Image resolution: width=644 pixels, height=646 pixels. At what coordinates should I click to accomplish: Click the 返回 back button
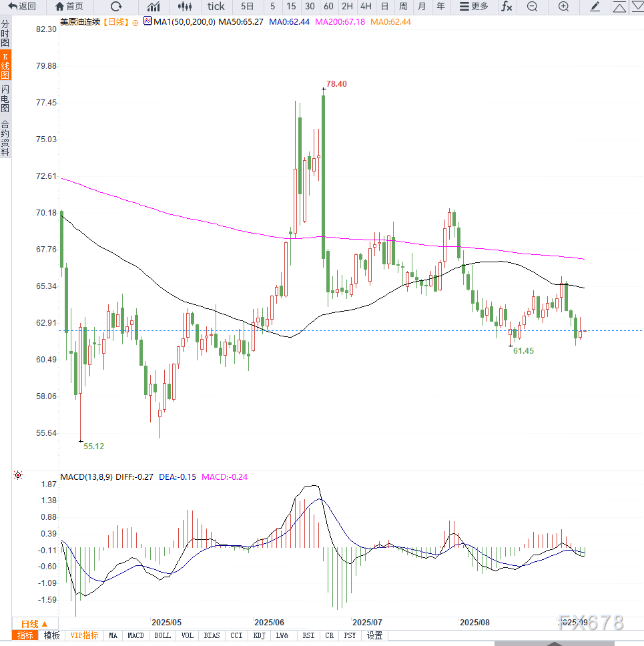pyautogui.click(x=23, y=7)
